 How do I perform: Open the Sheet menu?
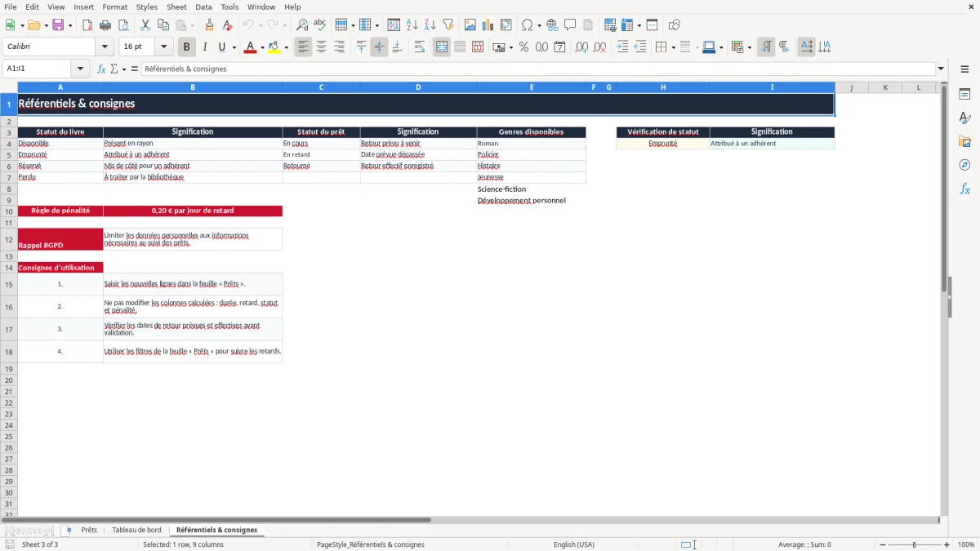[176, 7]
